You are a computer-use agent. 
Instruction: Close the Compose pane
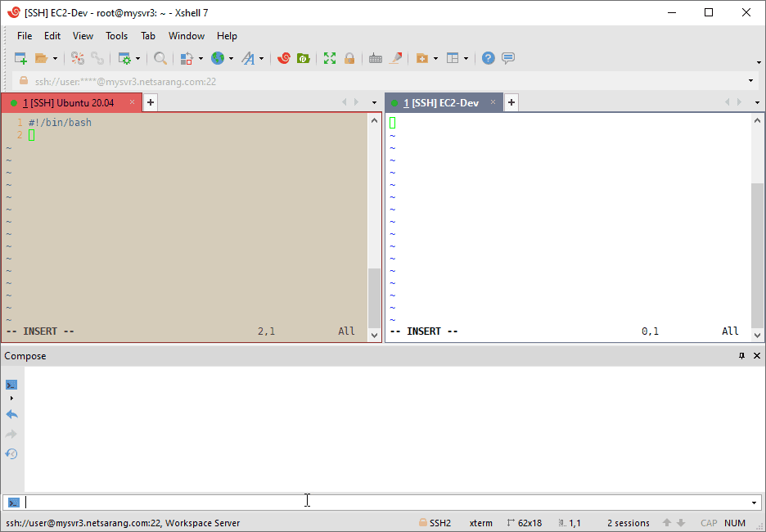(x=757, y=356)
